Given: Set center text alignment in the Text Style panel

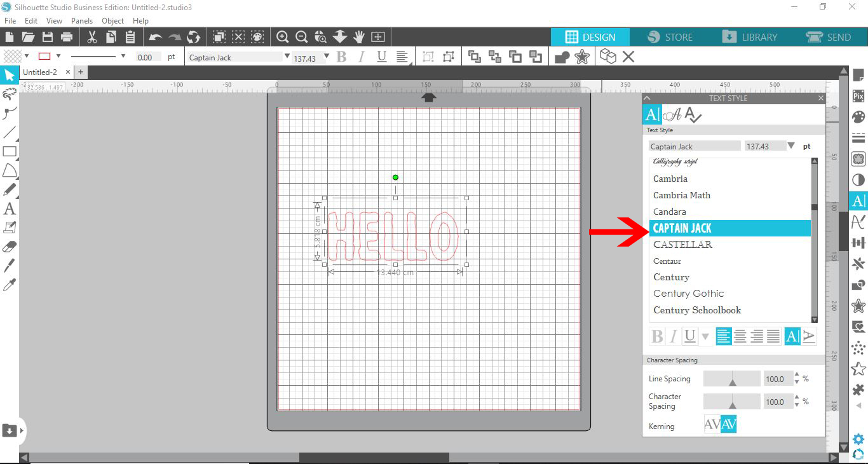Looking at the screenshot, I should click(740, 336).
